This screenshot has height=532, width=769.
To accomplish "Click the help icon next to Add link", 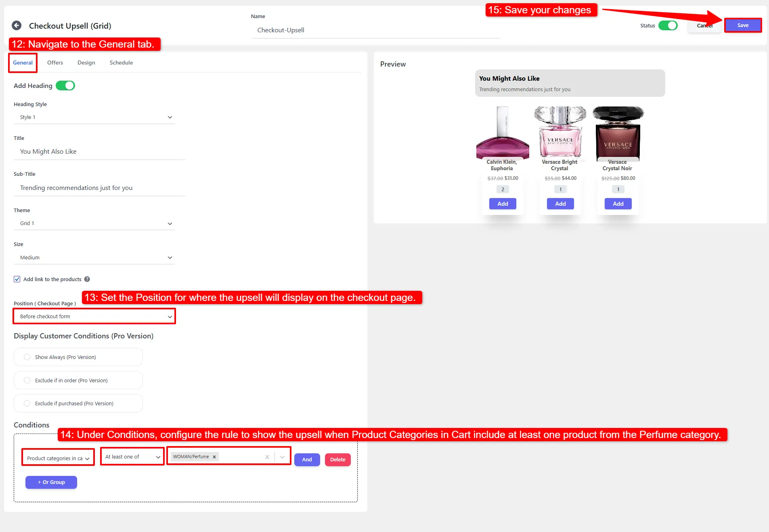I will click(87, 279).
